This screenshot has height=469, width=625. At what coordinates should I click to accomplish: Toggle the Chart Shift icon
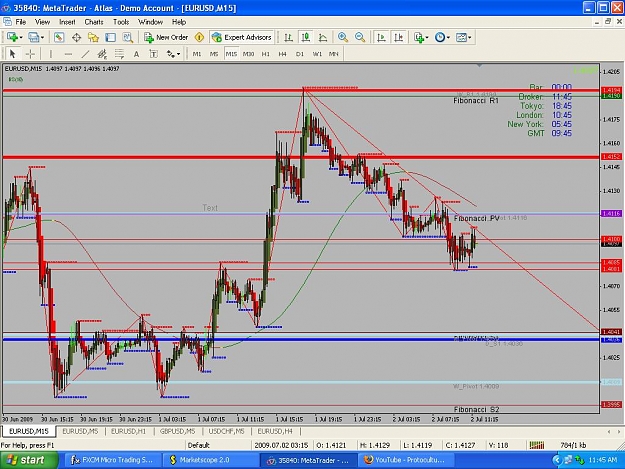399,37
